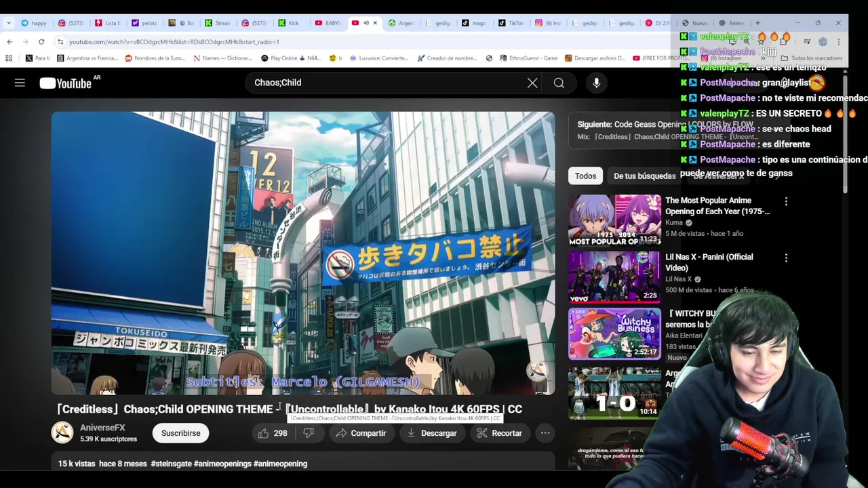Go back with the browser back arrow

(9, 41)
